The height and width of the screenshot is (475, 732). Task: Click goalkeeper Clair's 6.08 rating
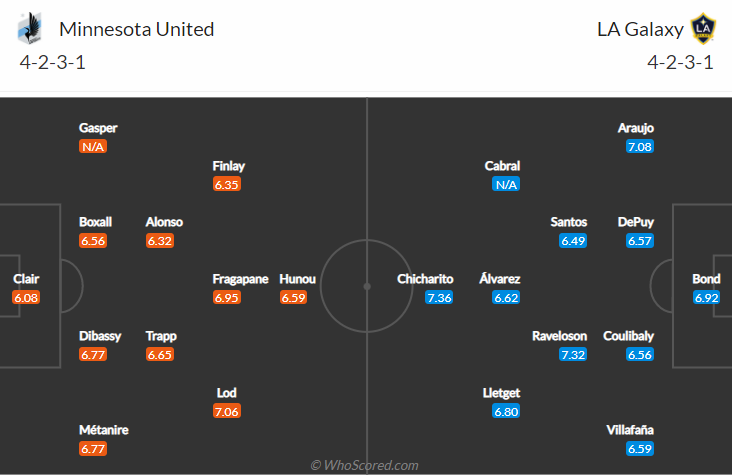point(26,298)
